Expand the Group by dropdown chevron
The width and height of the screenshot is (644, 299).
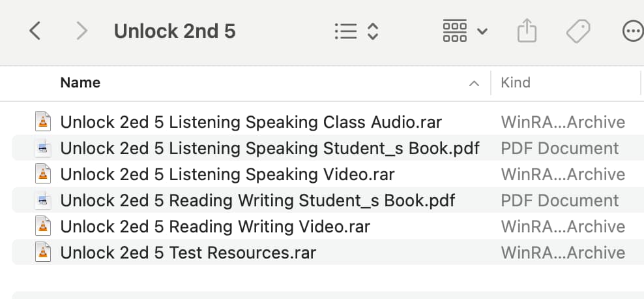pos(482,31)
